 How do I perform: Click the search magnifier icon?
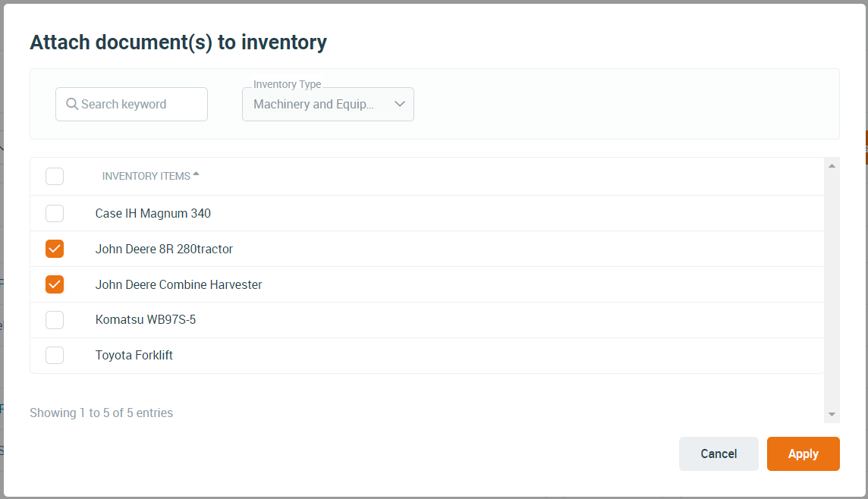coord(72,104)
